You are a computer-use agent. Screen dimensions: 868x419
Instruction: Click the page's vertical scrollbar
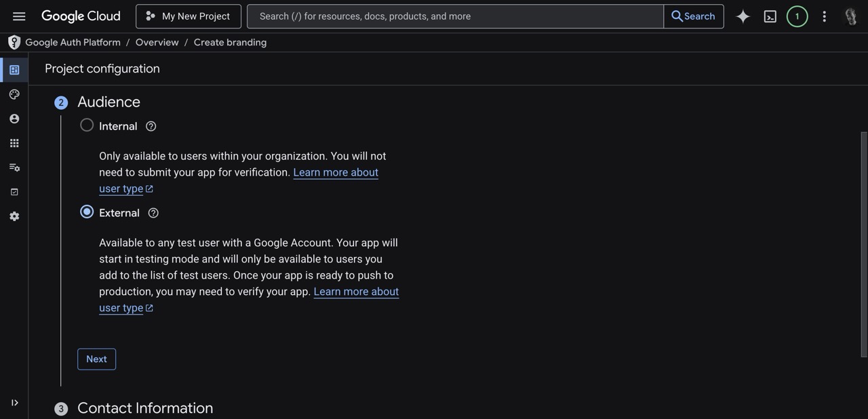pyautogui.click(x=863, y=244)
